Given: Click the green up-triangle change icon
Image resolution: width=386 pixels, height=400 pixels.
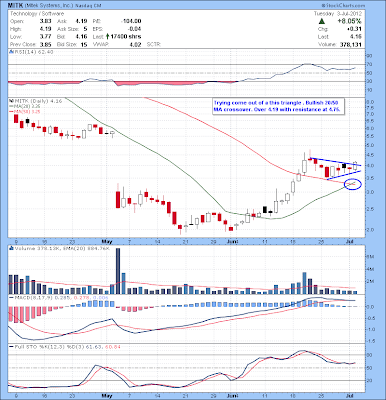Looking at the screenshot, I should (x=322, y=21).
